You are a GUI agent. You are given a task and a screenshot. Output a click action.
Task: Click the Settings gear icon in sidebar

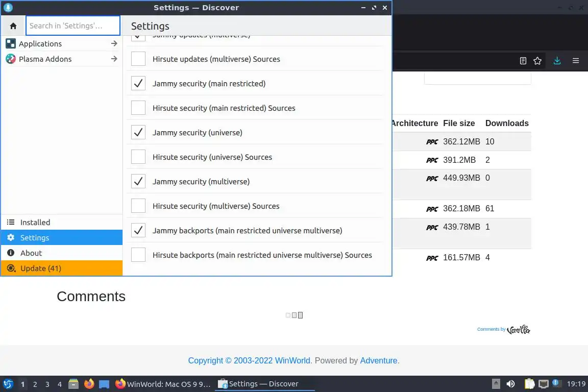click(11, 237)
